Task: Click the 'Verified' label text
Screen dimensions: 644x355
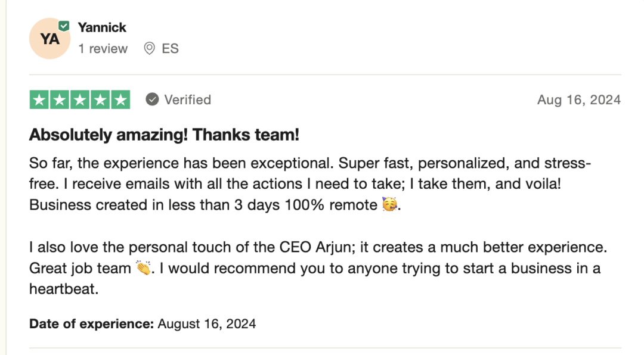Action: [188, 99]
